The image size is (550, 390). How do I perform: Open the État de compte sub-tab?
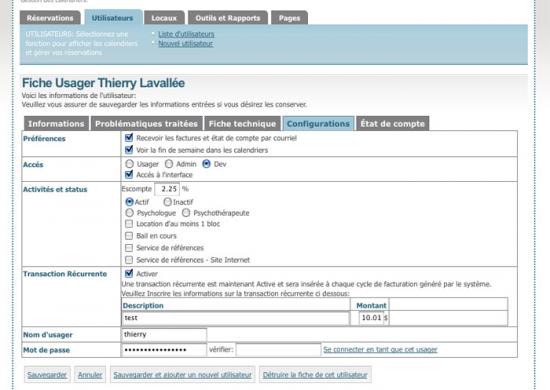pos(393,123)
